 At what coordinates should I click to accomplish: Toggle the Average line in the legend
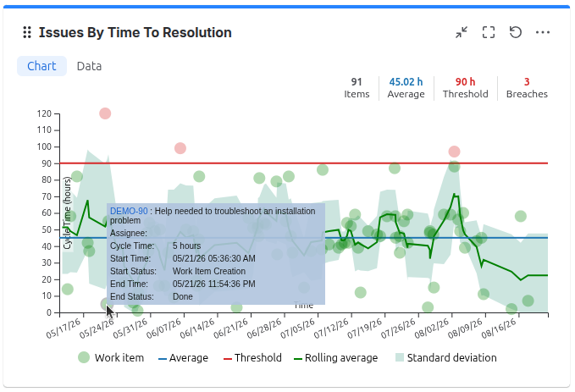pos(183,357)
